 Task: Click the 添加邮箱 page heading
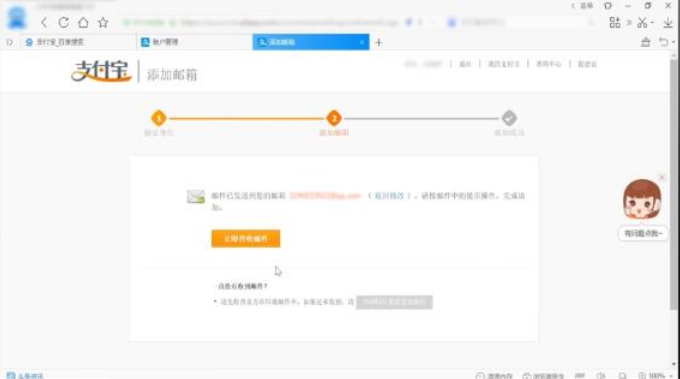172,75
